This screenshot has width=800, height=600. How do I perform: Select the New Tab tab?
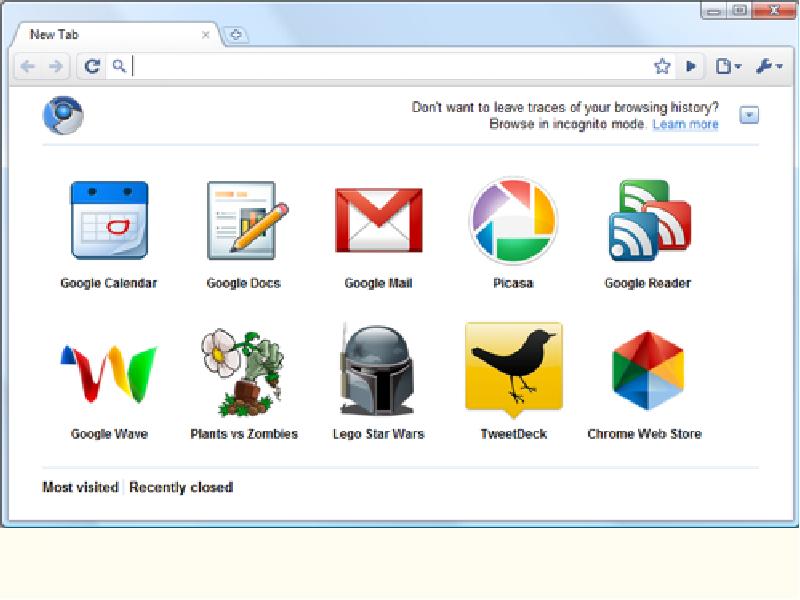click(x=117, y=35)
